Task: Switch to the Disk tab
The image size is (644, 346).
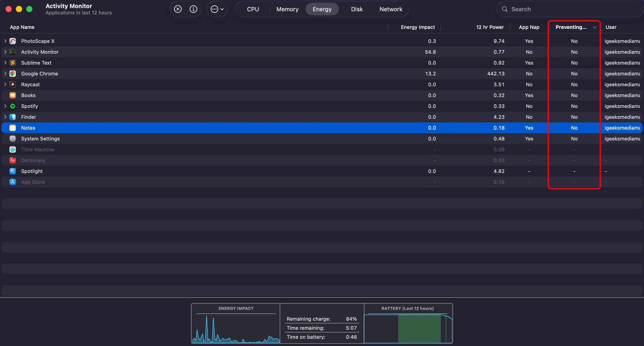Action: [x=357, y=9]
